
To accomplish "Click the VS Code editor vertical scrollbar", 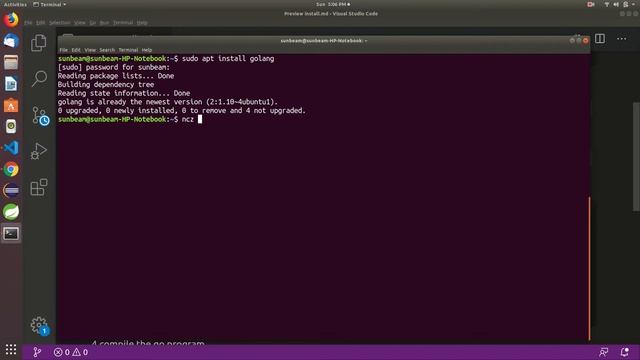I will pos(636,156).
